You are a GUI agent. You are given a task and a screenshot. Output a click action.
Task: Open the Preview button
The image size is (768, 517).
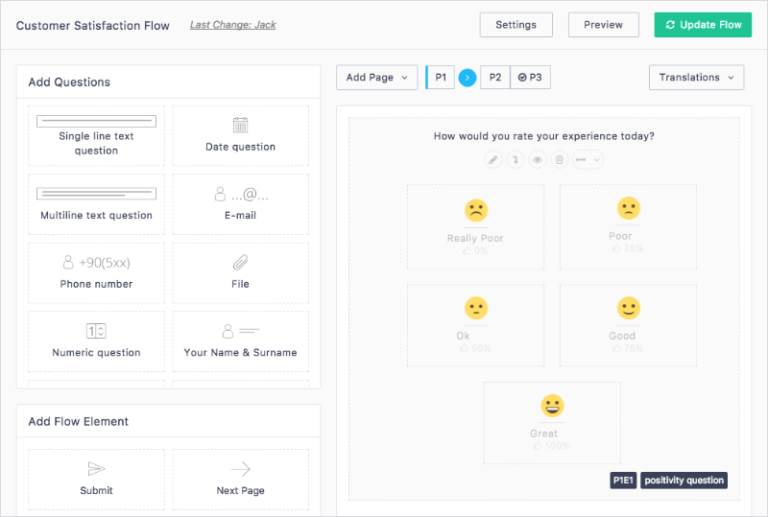pyautogui.click(x=603, y=25)
